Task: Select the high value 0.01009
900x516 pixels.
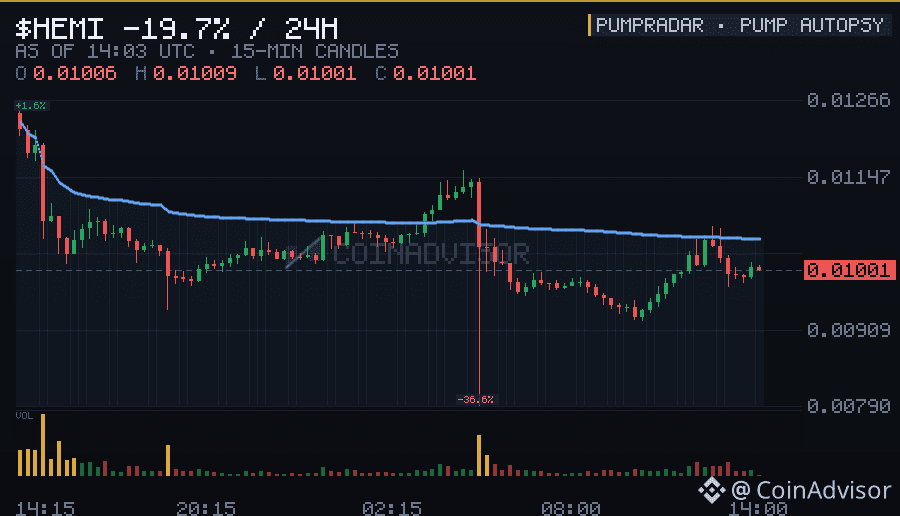Action: 195,73
